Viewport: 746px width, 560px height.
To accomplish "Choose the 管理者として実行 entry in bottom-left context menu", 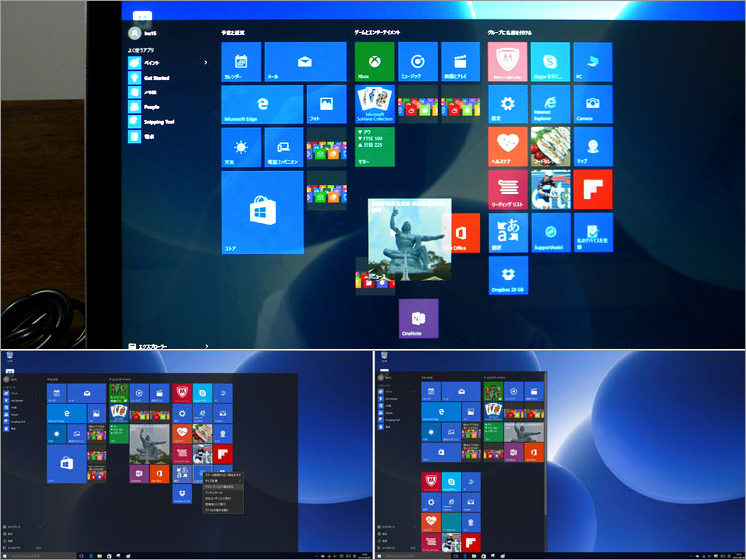I will click(223, 504).
